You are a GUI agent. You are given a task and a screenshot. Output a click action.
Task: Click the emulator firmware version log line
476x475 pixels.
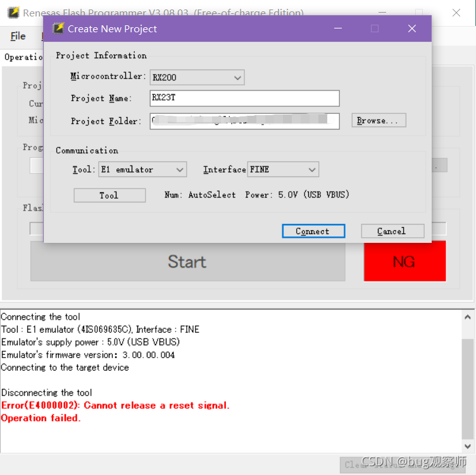pyautogui.click(x=88, y=355)
